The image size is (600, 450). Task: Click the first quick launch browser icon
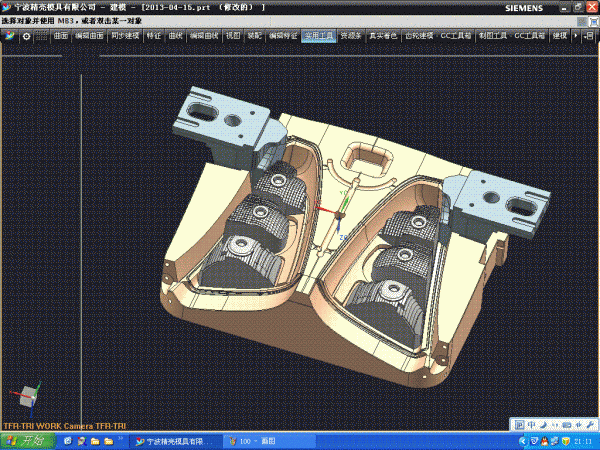tap(68, 442)
